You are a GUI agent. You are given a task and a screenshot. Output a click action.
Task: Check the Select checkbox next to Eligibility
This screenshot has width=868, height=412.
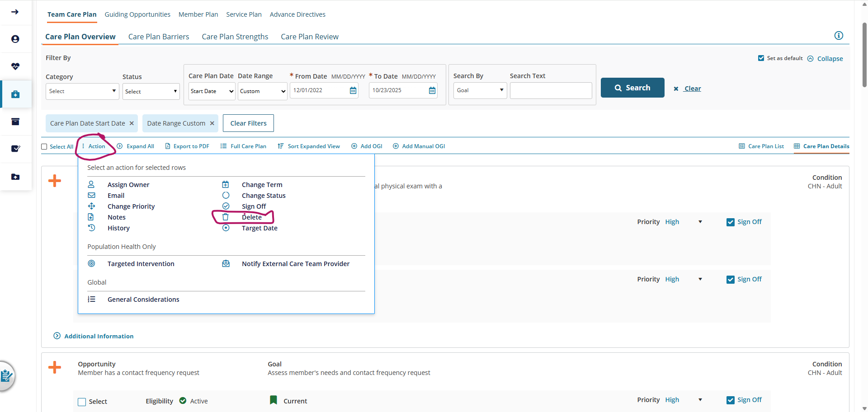pos(82,402)
